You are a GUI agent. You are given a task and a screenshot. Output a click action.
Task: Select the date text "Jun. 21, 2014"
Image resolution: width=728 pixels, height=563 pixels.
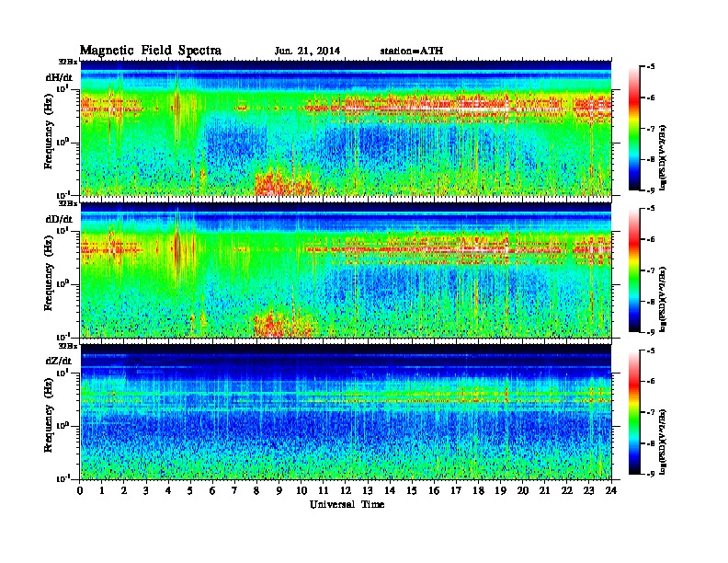point(307,52)
